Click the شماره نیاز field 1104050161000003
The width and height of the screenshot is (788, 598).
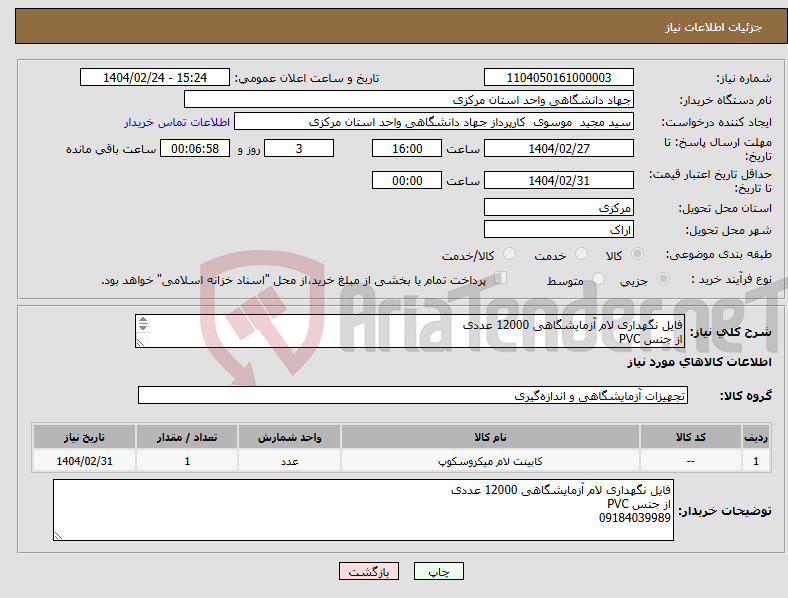pyautogui.click(x=559, y=77)
